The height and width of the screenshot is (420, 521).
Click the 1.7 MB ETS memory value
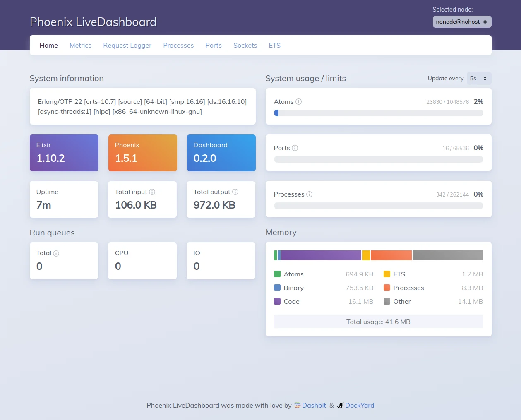pos(473,274)
